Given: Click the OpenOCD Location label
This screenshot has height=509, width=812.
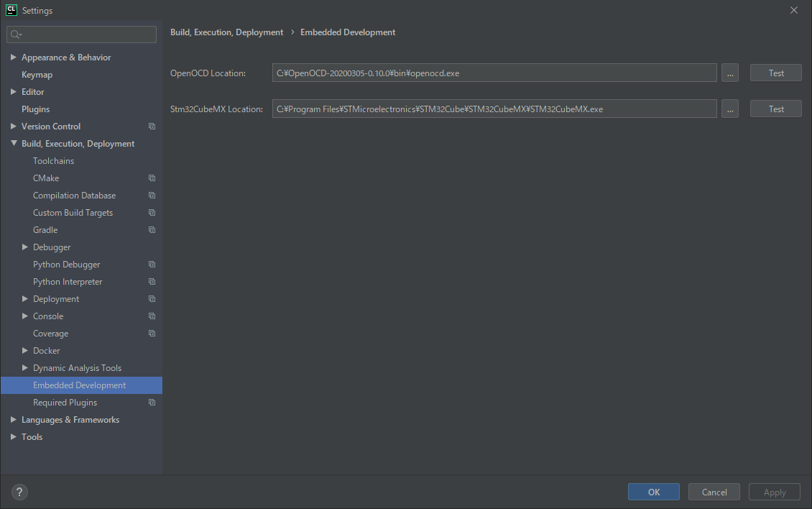Looking at the screenshot, I should click(x=208, y=73).
